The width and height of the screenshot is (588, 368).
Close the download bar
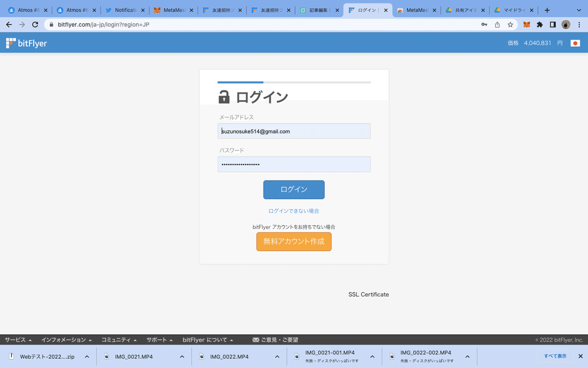[580, 356]
